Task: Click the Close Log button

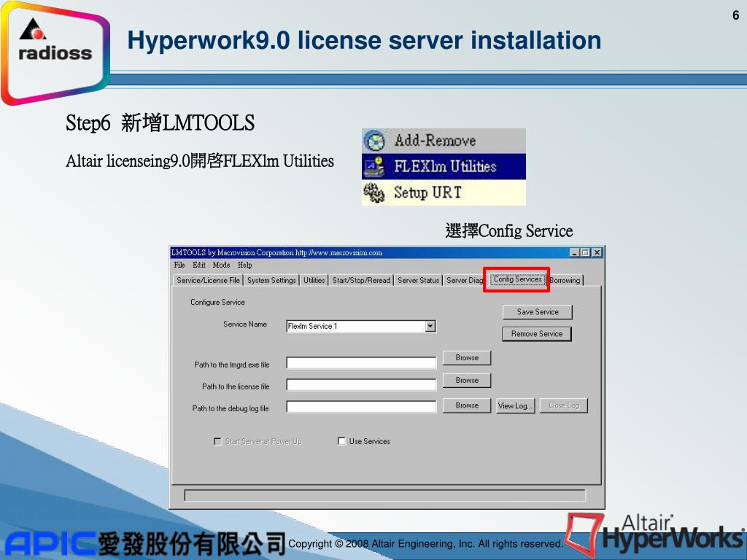Action: tap(564, 405)
